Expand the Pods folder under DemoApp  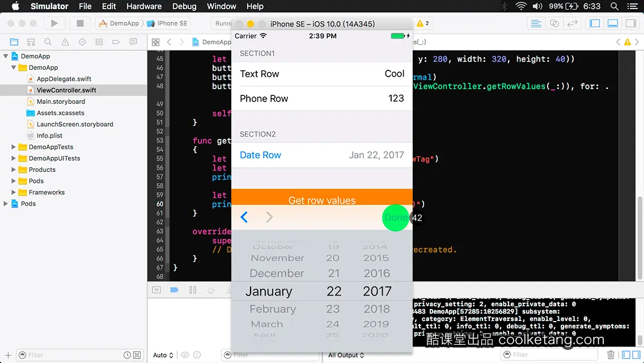[14, 181]
